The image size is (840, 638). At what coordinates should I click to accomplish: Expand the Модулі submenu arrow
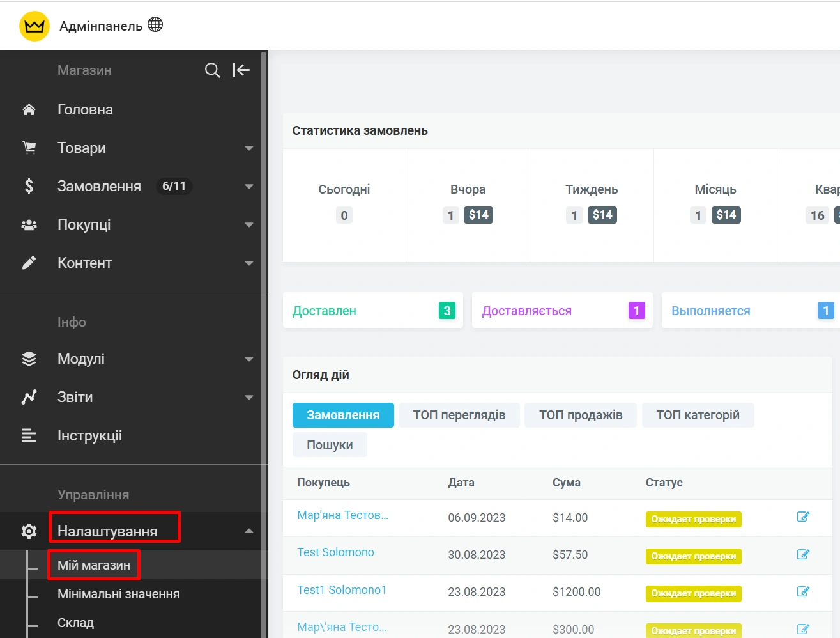[x=249, y=359]
